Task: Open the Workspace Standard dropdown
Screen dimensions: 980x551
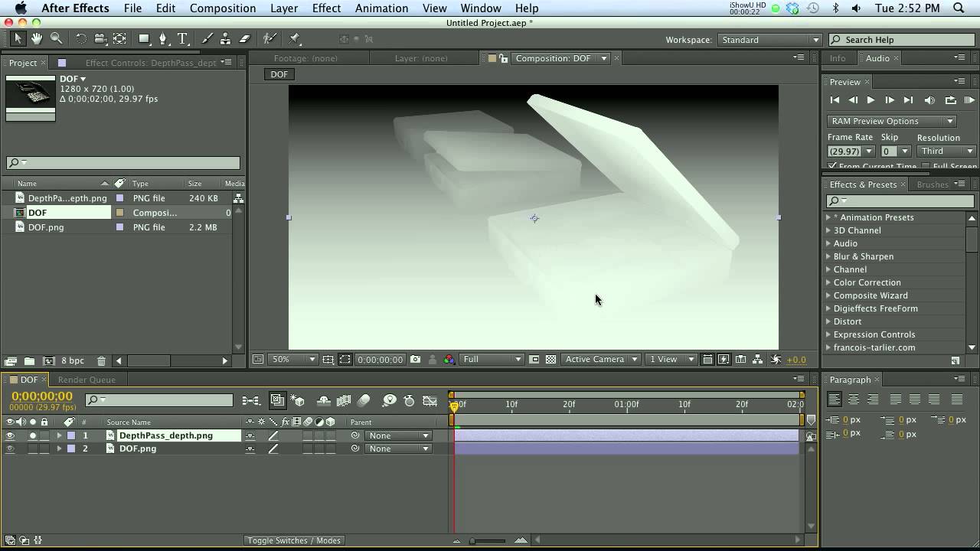Action: tap(769, 40)
